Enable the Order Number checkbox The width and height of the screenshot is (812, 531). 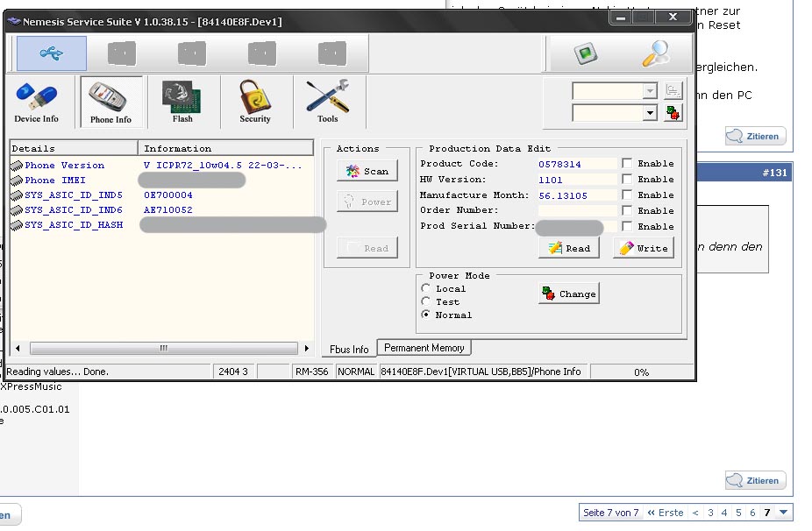(x=627, y=210)
